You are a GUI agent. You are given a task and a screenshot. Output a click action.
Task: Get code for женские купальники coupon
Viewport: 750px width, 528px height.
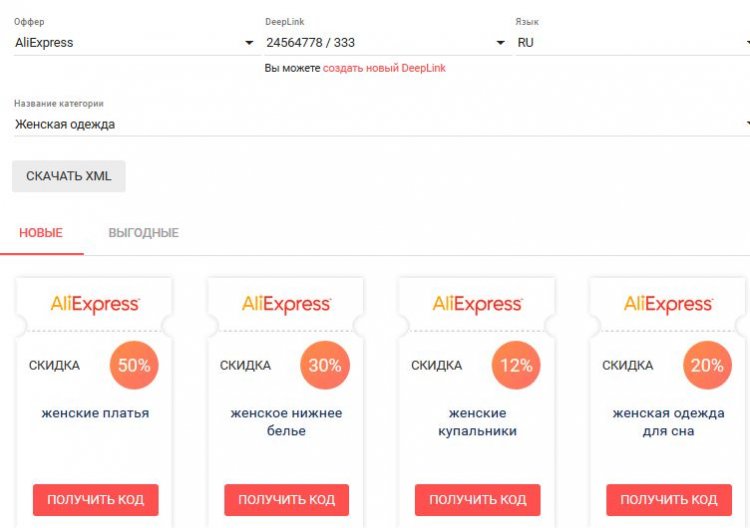[478, 500]
